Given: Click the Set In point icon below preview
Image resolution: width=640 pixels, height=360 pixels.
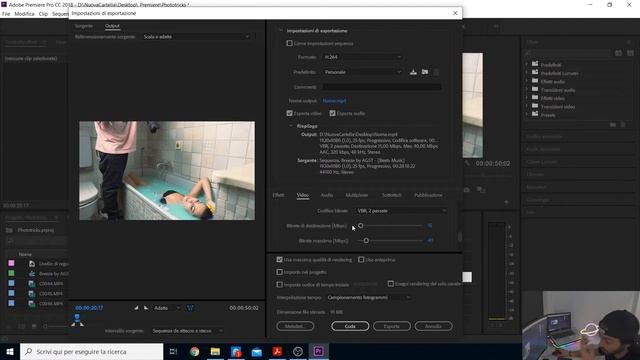Looking at the screenshot, I should pos(136,308).
